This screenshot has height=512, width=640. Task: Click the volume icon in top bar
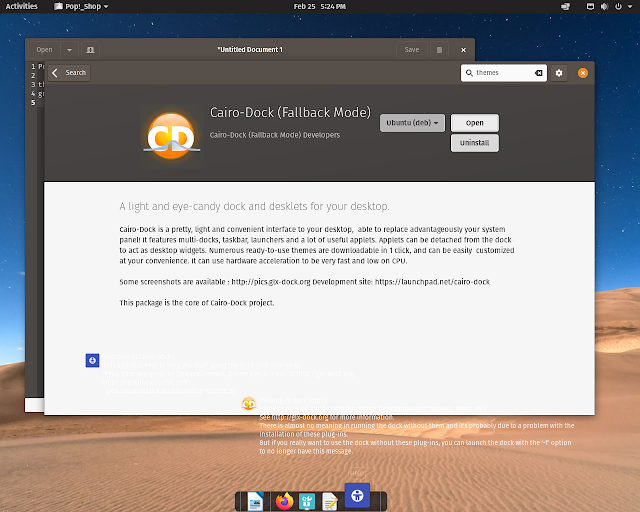604,6
